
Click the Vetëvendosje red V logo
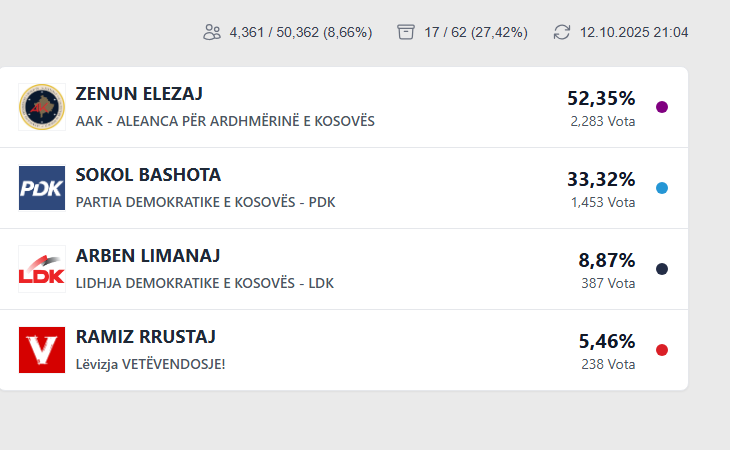42,350
